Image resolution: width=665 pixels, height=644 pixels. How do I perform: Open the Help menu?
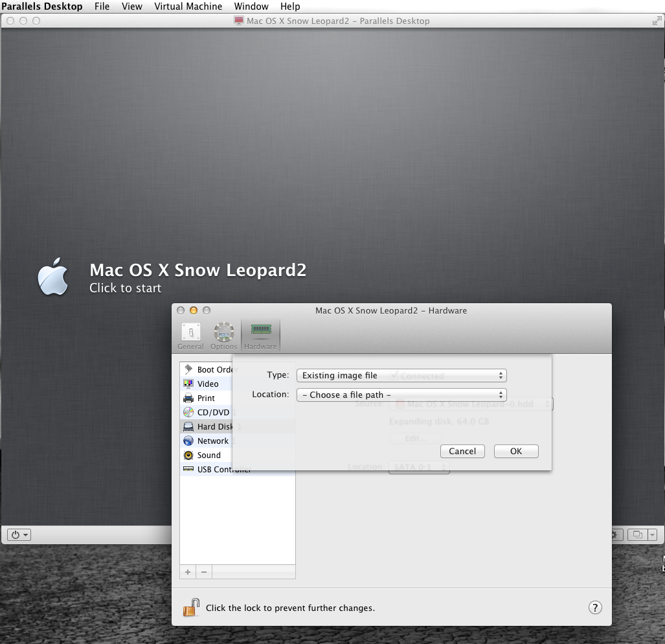coord(290,6)
